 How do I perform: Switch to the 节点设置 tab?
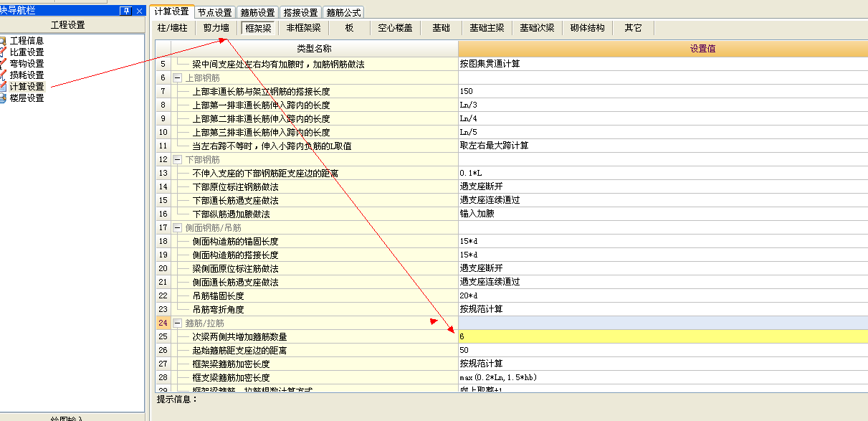pos(215,12)
